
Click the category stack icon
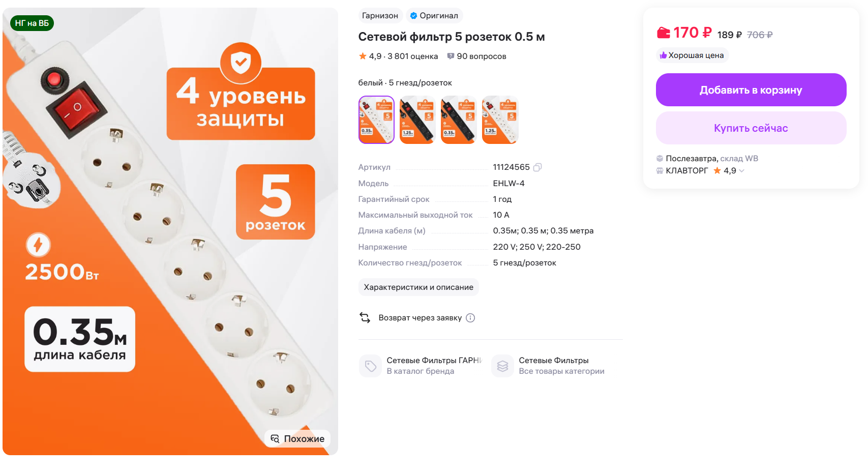click(502, 366)
